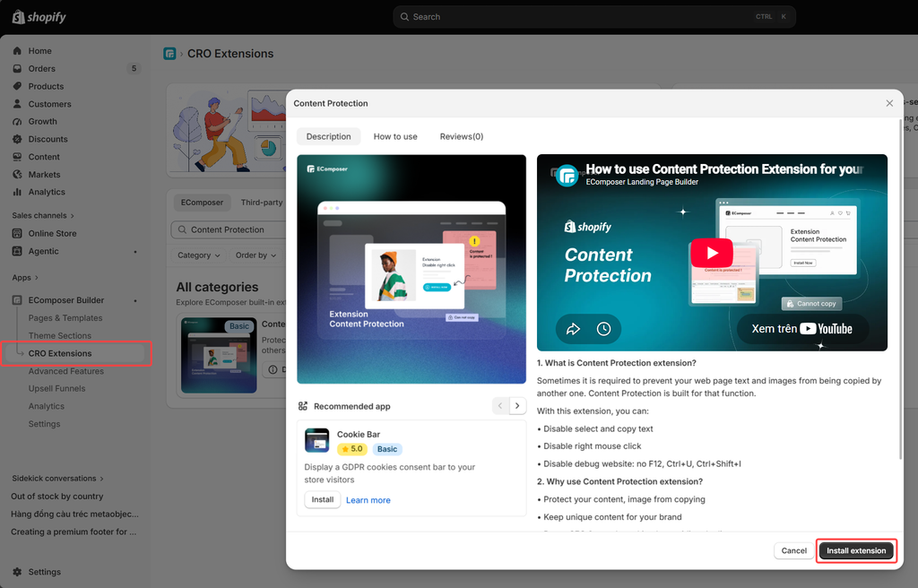Click Install extension button

click(856, 550)
